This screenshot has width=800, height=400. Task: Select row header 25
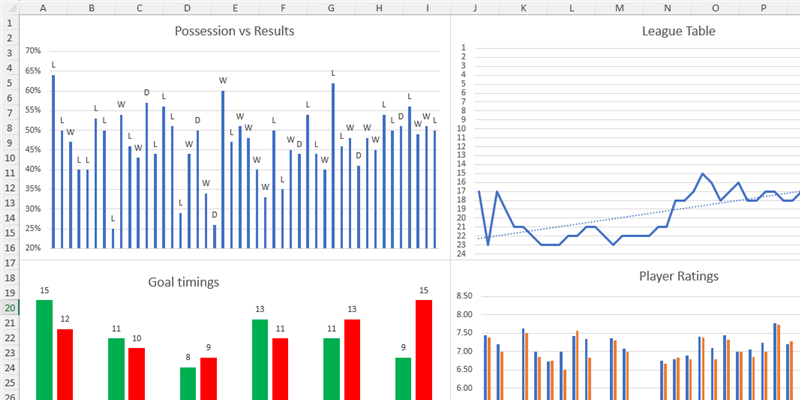click(x=9, y=383)
